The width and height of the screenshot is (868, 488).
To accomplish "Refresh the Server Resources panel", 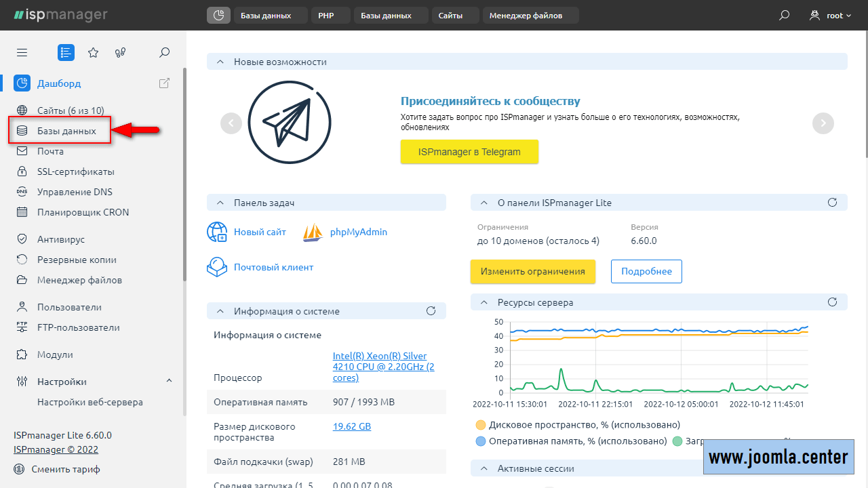I will [x=833, y=302].
